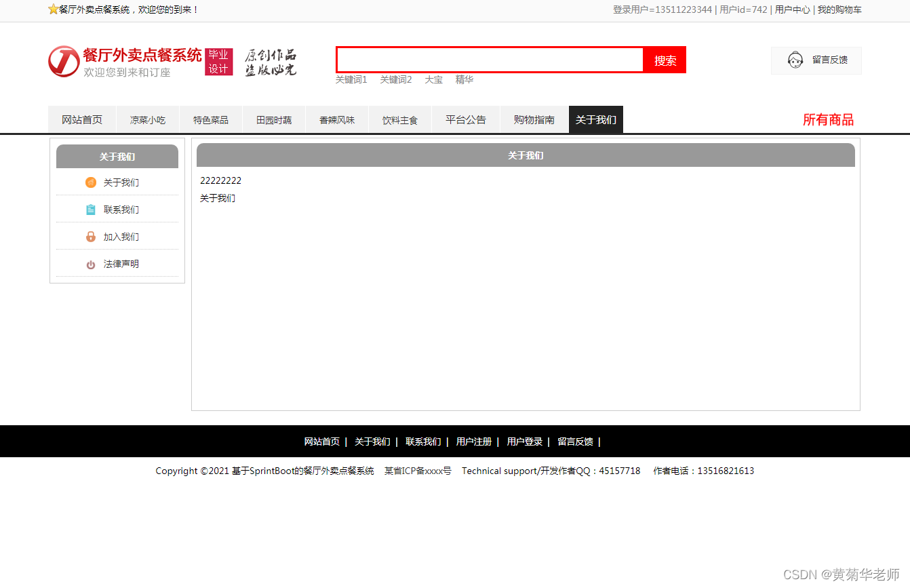Image resolution: width=910 pixels, height=588 pixels.
Task: Click the clipboard icon beside 联系我们
Action: tap(91, 210)
